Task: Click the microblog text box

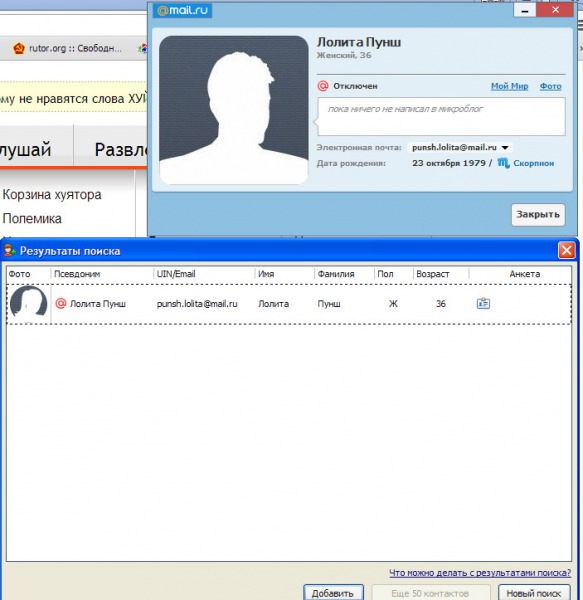Action: point(441,116)
